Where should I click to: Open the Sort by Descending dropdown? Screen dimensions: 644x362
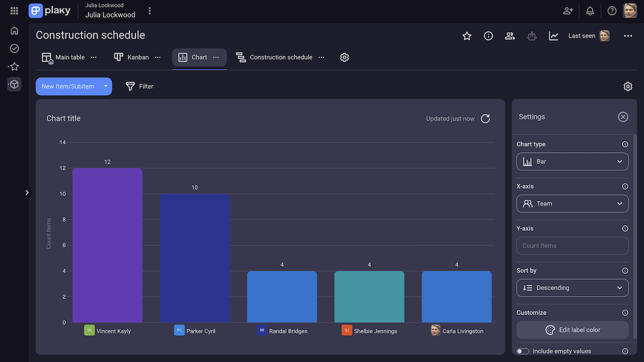coord(572,288)
